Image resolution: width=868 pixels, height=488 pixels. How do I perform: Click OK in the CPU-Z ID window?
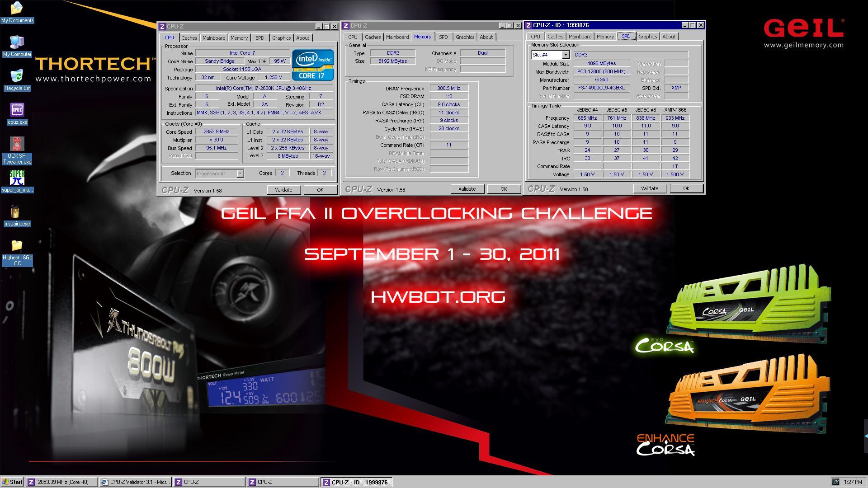click(686, 188)
